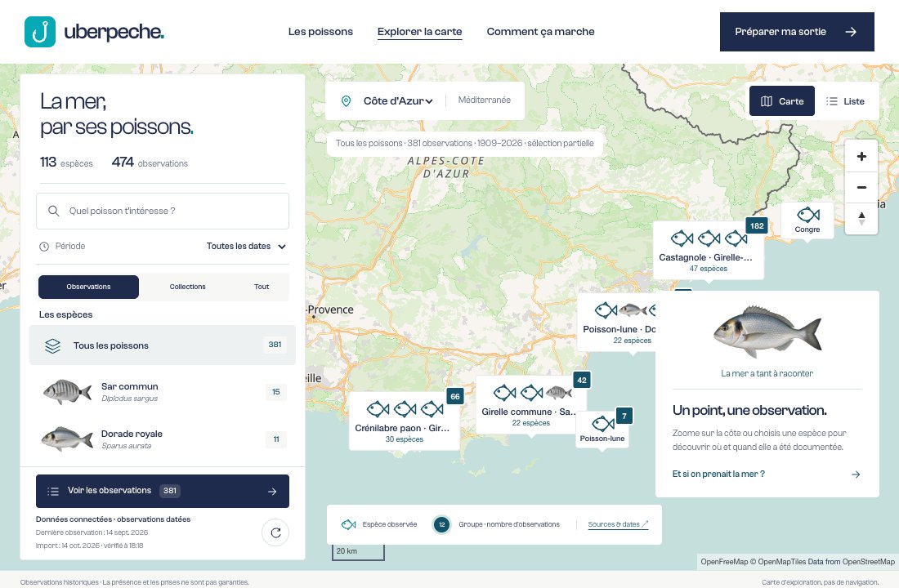Click the list icon in Liste button

click(831, 101)
